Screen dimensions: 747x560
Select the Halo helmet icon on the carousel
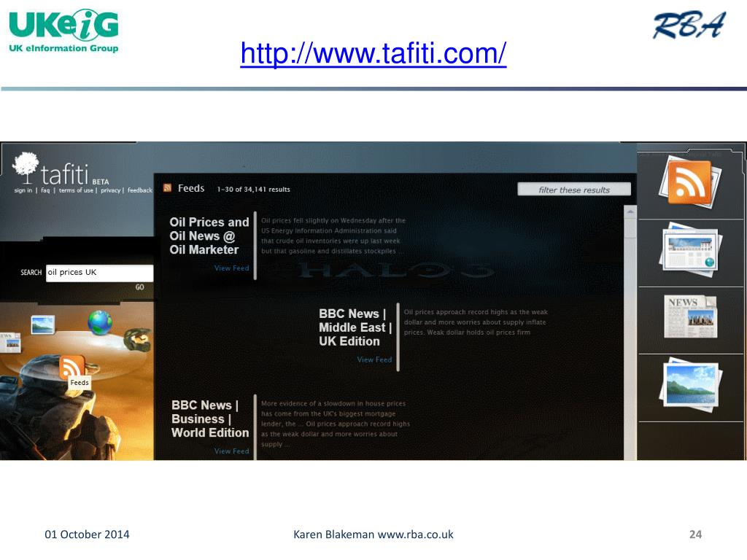[138, 340]
